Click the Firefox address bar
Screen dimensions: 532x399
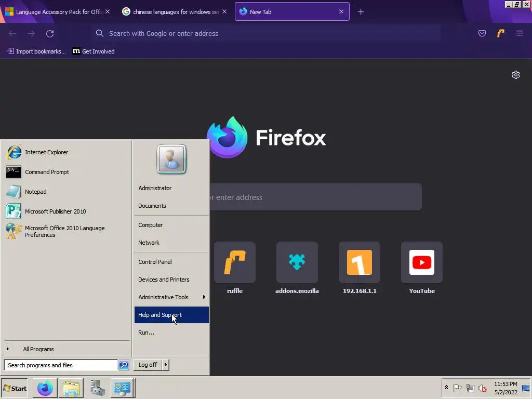[x=267, y=34]
